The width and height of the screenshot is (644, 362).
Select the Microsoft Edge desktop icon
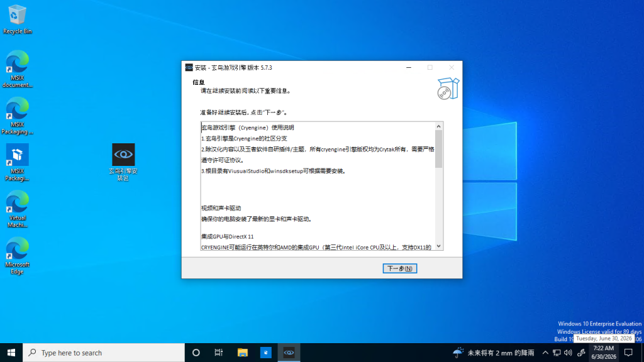(17, 256)
